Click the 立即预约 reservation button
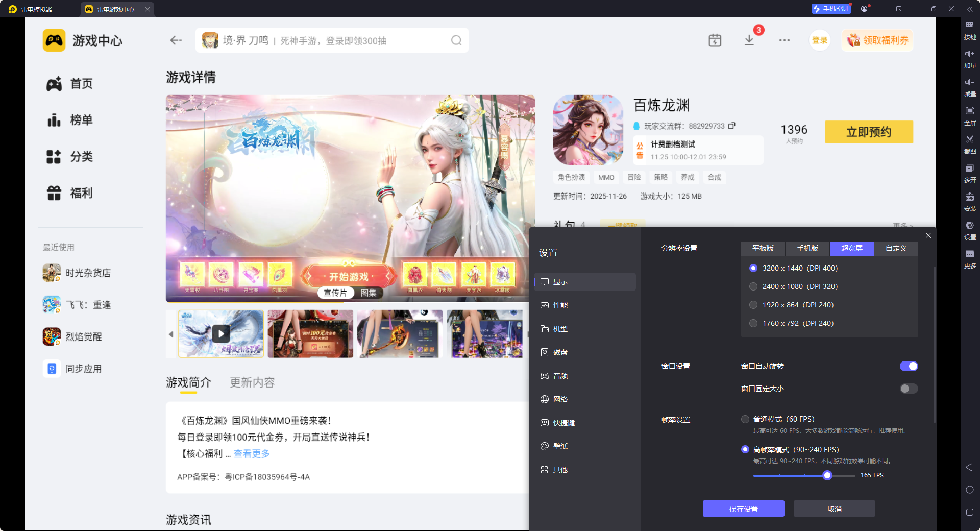Screen dimensions: 980x531 (x=868, y=132)
